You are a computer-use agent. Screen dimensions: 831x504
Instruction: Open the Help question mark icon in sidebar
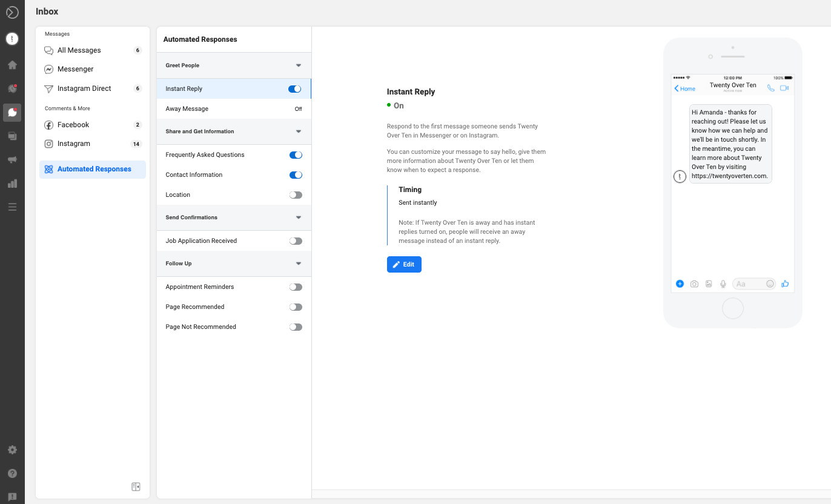[12, 474]
